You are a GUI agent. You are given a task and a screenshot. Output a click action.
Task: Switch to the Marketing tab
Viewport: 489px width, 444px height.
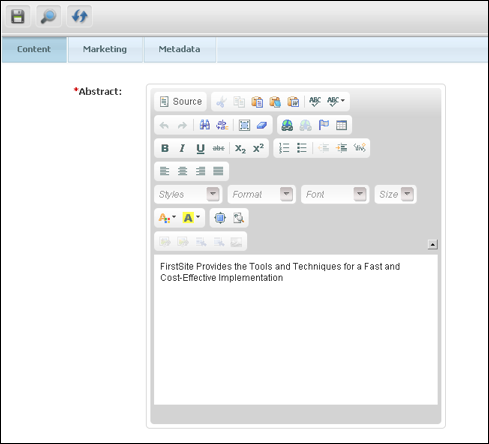[105, 49]
